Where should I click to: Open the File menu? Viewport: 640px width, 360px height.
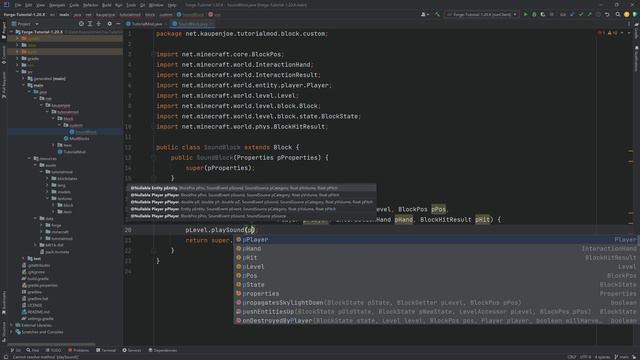pyautogui.click(x=18, y=5)
